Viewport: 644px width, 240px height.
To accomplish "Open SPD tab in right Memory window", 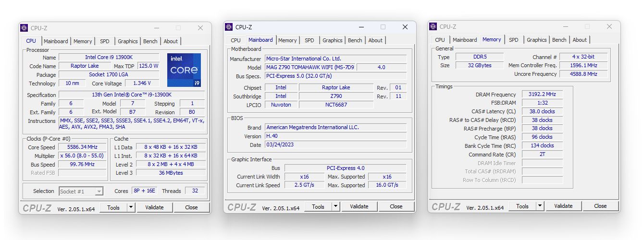I will [514, 40].
